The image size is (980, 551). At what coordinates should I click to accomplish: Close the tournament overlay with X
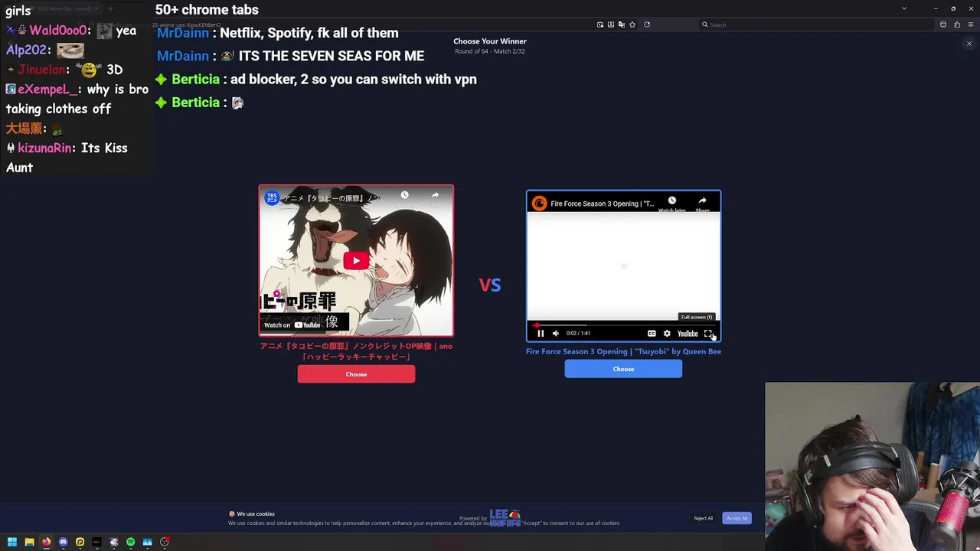point(969,44)
